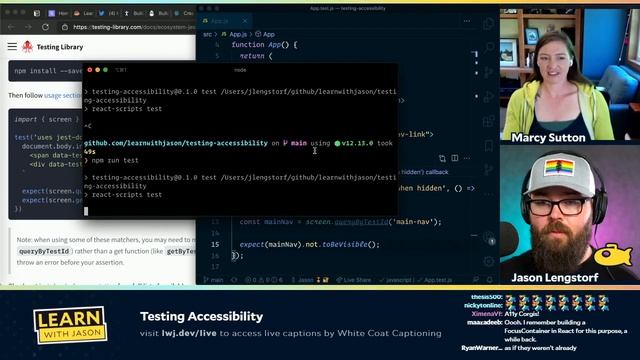Click the terminal cursor prompt
The image size is (640, 360).
pyautogui.click(x=86, y=211)
